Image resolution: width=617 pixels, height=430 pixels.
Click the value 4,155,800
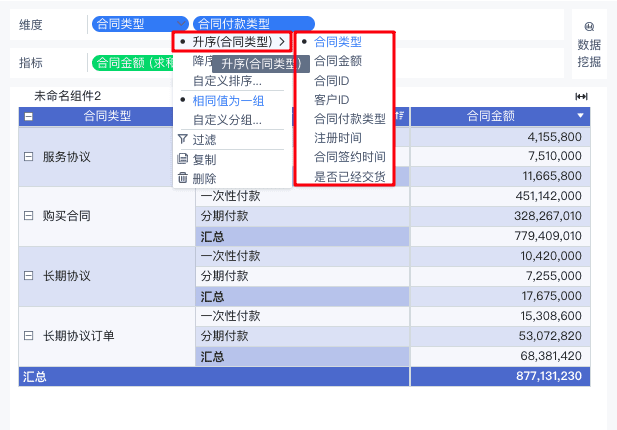click(x=554, y=137)
